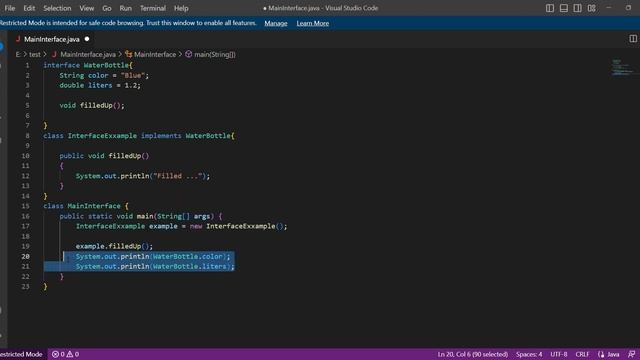Click line number 8 in gutter
The height and width of the screenshot is (360, 640).
[27, 136]
